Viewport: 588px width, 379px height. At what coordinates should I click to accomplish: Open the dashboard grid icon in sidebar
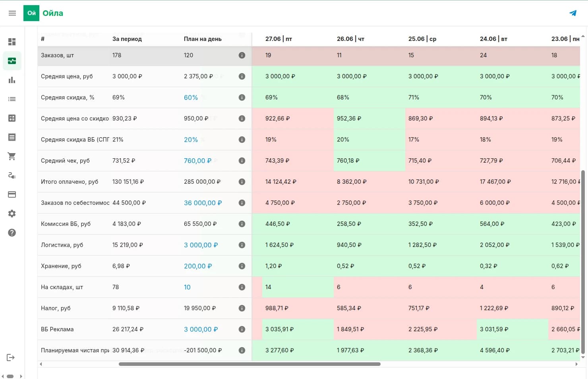12,42
